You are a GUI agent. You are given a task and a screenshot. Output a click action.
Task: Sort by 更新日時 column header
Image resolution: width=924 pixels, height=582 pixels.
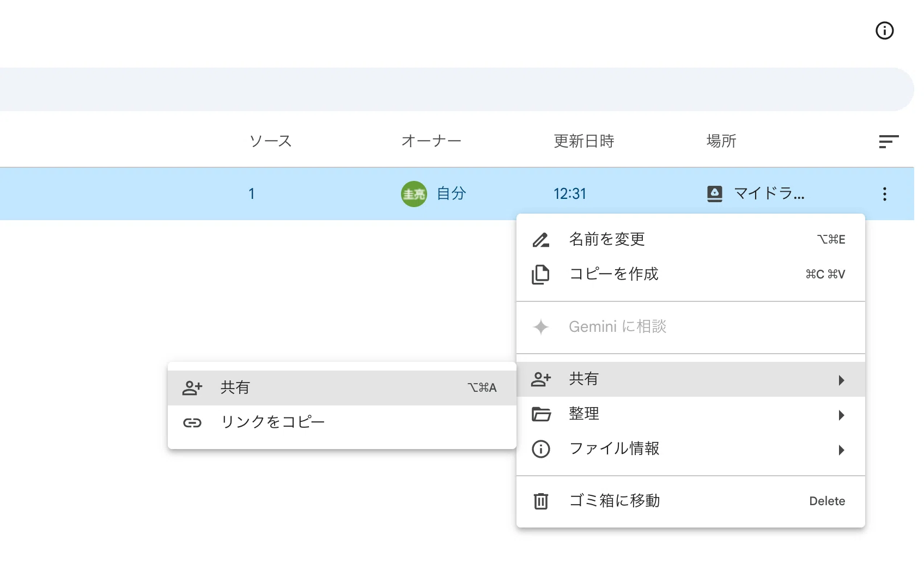[x=584, y=141]
